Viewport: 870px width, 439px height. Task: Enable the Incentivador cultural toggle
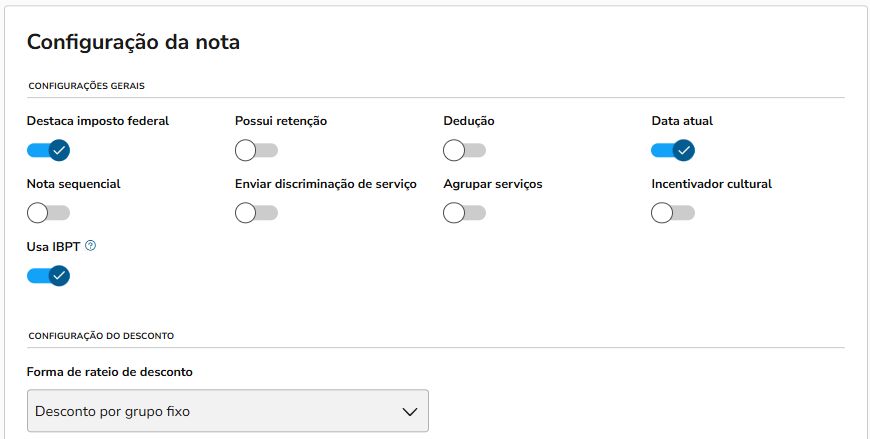point(672,212)
